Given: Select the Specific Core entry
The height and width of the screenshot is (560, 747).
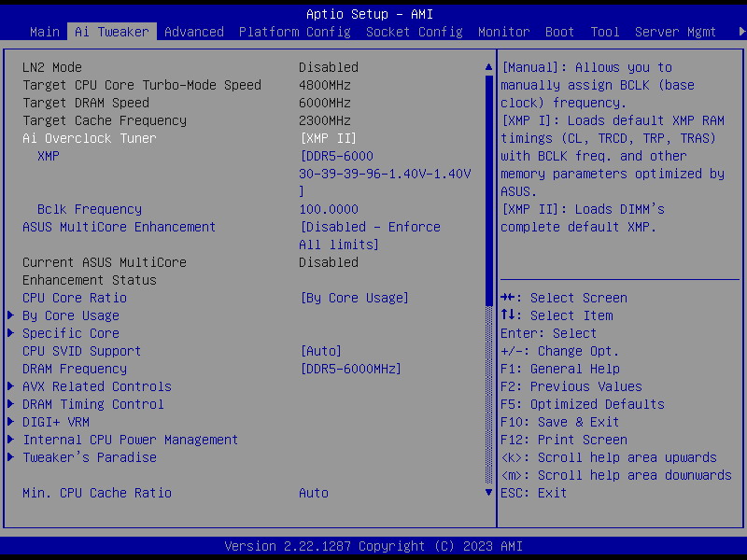Looking at the screenshot, I should 71,333.
